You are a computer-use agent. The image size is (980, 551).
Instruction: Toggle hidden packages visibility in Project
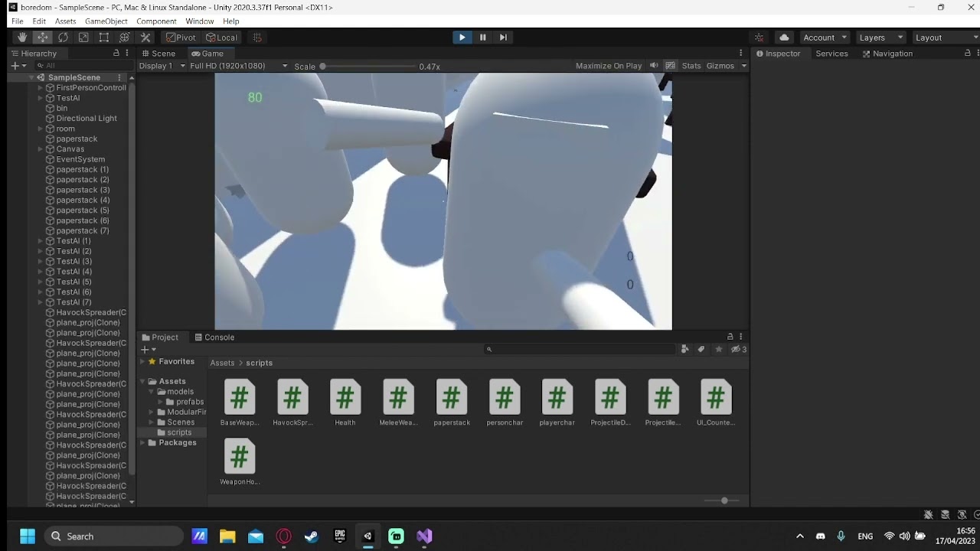(x=738, y=349)
